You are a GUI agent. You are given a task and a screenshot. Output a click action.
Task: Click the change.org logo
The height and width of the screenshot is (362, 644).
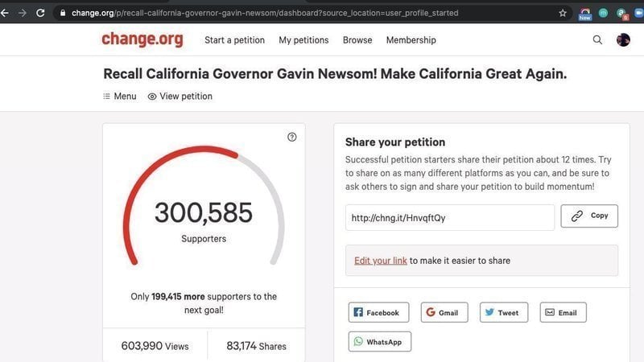142,39
